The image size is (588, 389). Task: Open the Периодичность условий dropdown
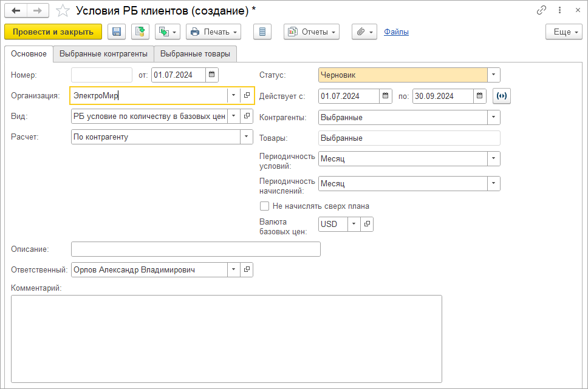pos(494,158)
